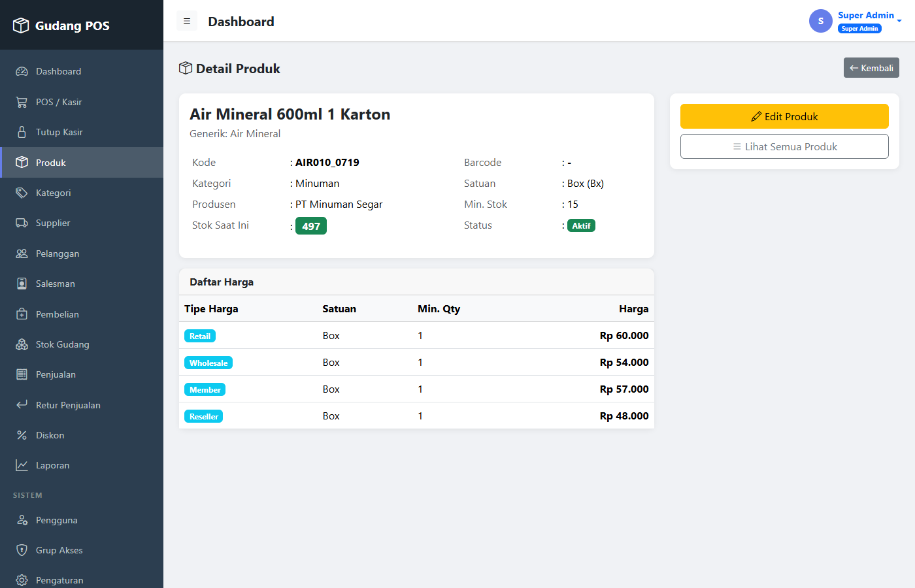The height and width of the screenshot is (588, 915).
Task: Click the Pembelian bag icon
Action: pos(22,314)
